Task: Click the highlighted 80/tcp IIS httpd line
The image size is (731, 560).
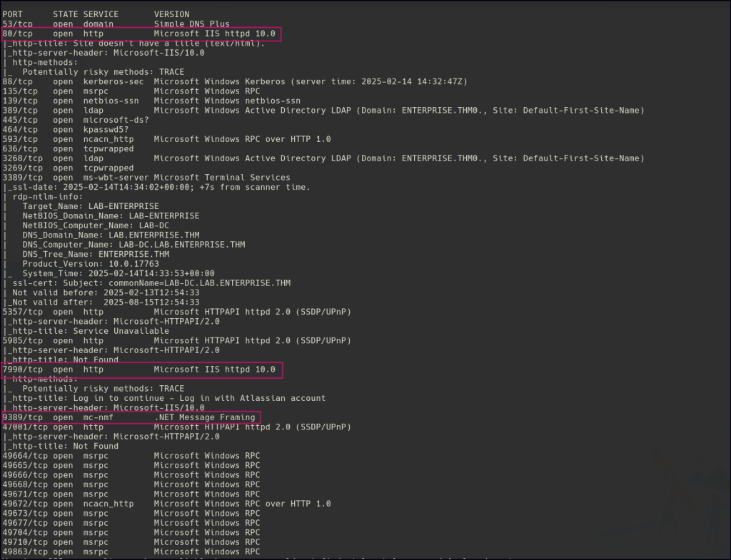Action: coord(141,34)
